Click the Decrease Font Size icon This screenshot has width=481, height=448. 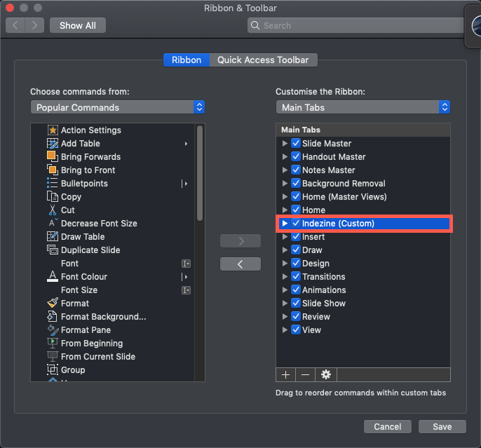click(53, 223)
